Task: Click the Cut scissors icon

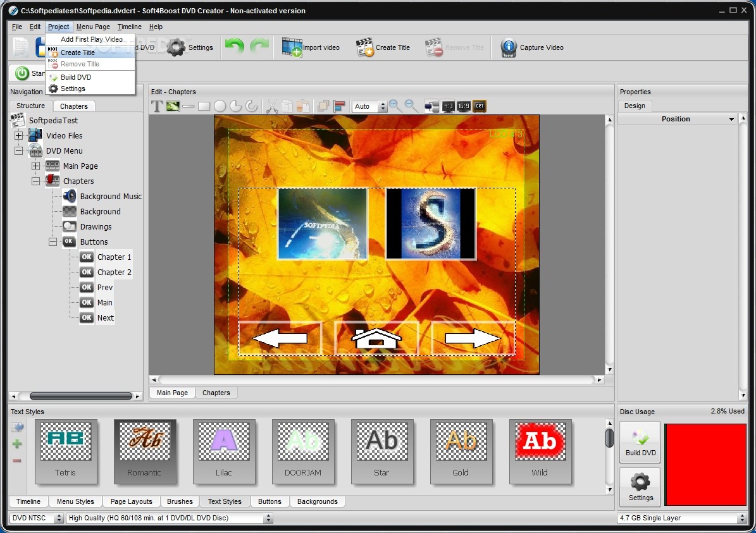Action: point(272,106)
